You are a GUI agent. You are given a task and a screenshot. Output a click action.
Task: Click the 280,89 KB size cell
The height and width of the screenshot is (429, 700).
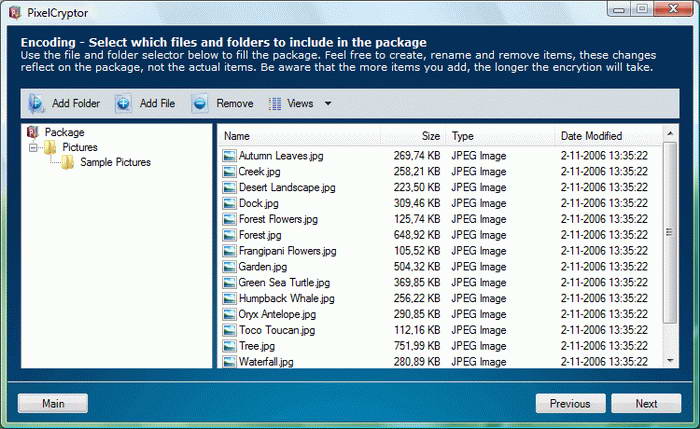click(417, 362)
